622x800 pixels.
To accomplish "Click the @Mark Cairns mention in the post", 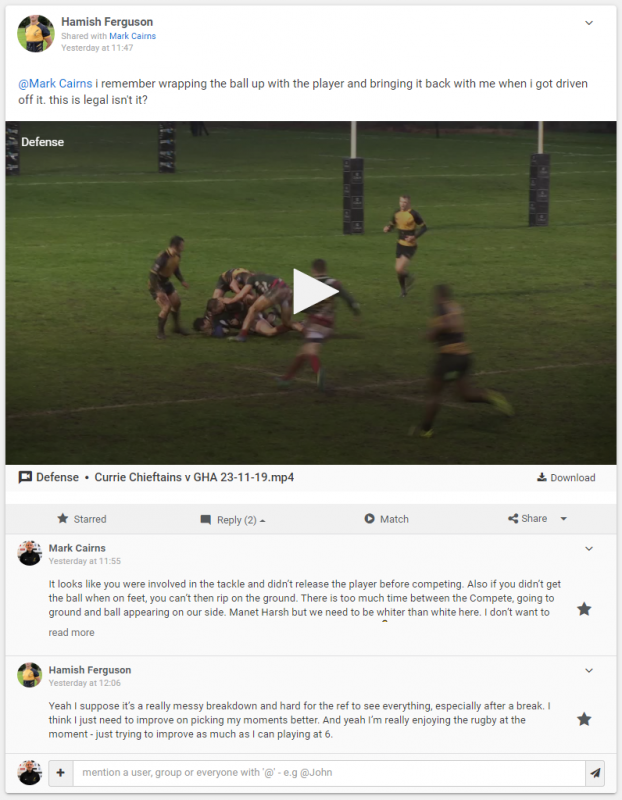I will (55, 83).
